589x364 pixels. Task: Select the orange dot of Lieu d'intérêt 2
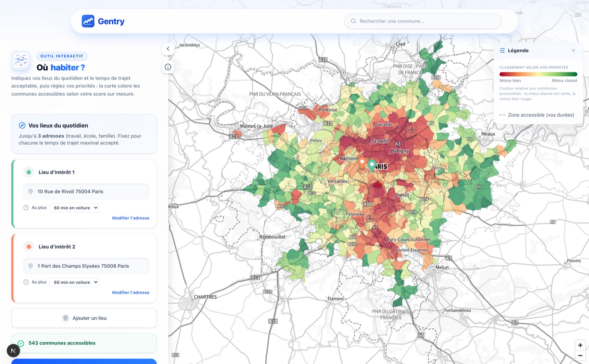(x=29, y=247)
